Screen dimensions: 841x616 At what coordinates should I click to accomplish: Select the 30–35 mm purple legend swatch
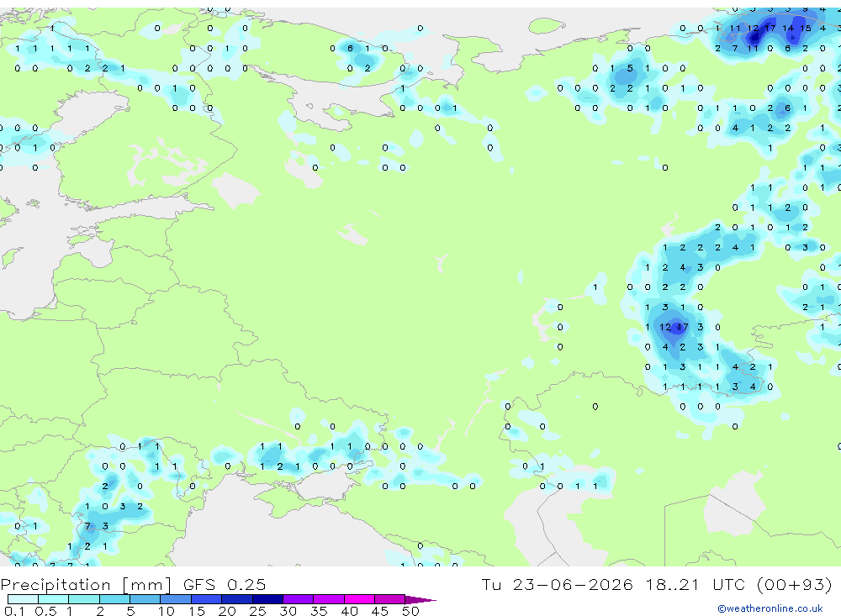[298, 599]
